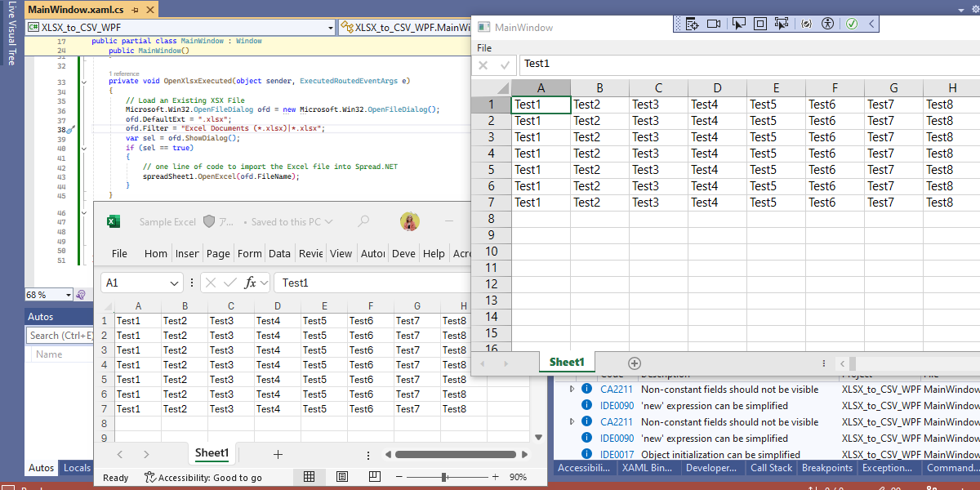Image resolution: width=980 pixels, height=490 pixels.
Task: Expand Excel formula bar function dropdown
Action: coord(265,283)
